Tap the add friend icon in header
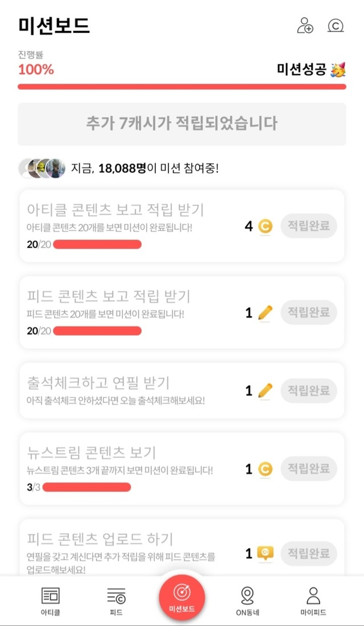The image size is (364, 626). (305, 26)
